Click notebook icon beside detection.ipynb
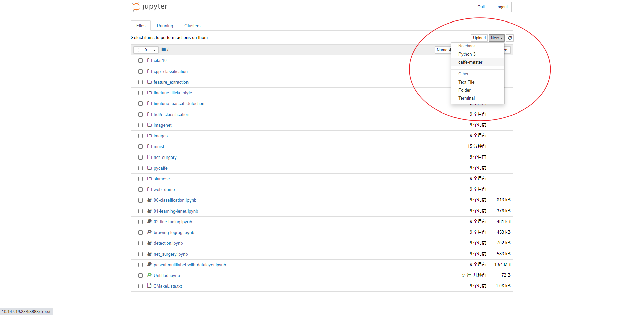 [x=150, y=243]
